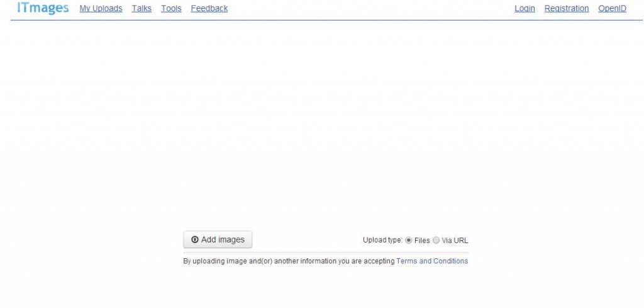Click the upload disclaimer text
This screenshot has height=308, width=644.
(x=289, y=261)
